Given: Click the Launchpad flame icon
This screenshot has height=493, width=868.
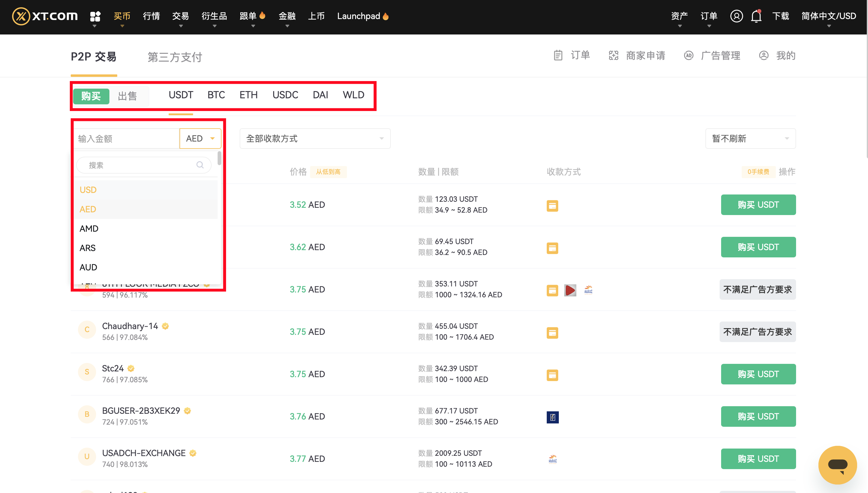Looking at the screenshot, I should point(386,16).
